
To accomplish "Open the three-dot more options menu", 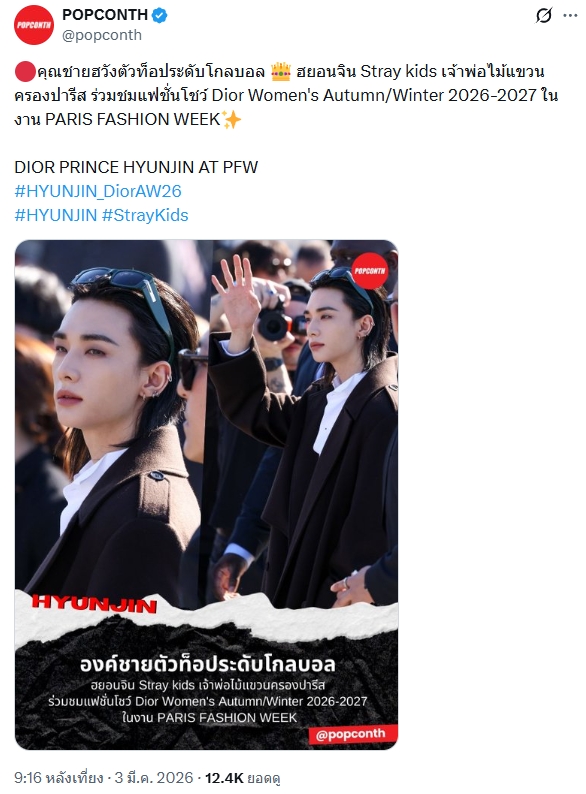I will pos(570,16).
